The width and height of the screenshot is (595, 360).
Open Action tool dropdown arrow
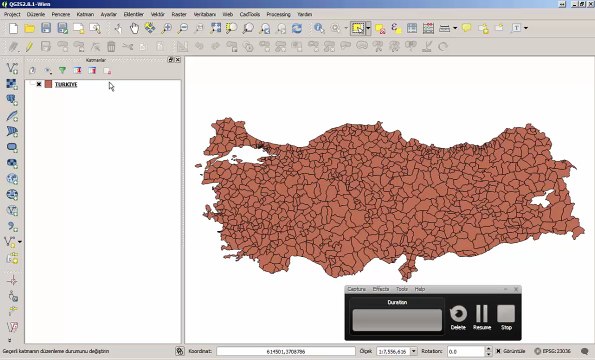(x=346, y=28)
